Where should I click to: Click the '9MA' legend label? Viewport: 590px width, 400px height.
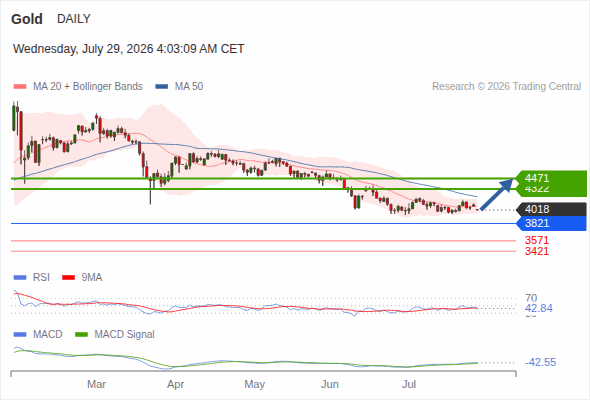pos(92,278)
